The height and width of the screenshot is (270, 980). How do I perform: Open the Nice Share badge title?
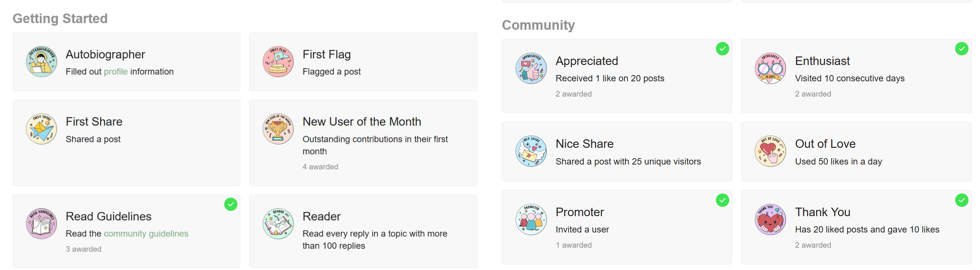[584, 144]
